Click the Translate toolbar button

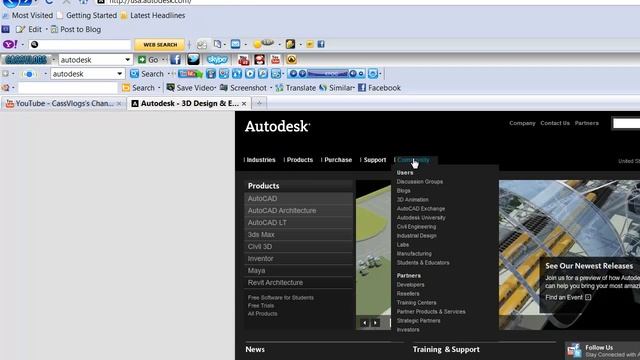click(296, 88)
